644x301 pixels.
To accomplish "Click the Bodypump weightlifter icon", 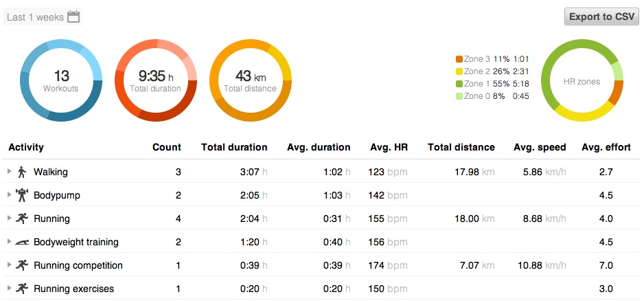I will click(x=22, y=195).
